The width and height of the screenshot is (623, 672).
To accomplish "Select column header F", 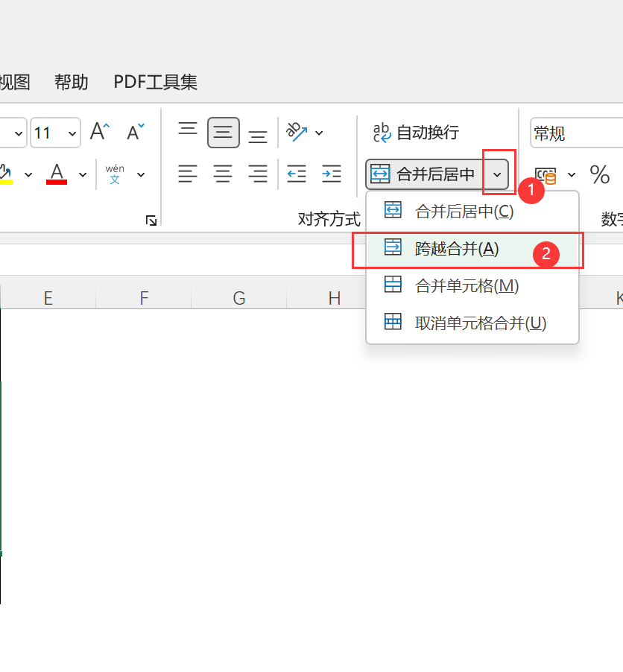I will (x=142, y=297).
